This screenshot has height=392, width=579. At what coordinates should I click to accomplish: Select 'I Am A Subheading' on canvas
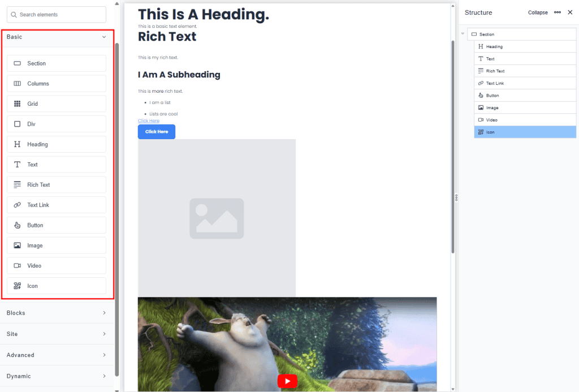[179, 75]
